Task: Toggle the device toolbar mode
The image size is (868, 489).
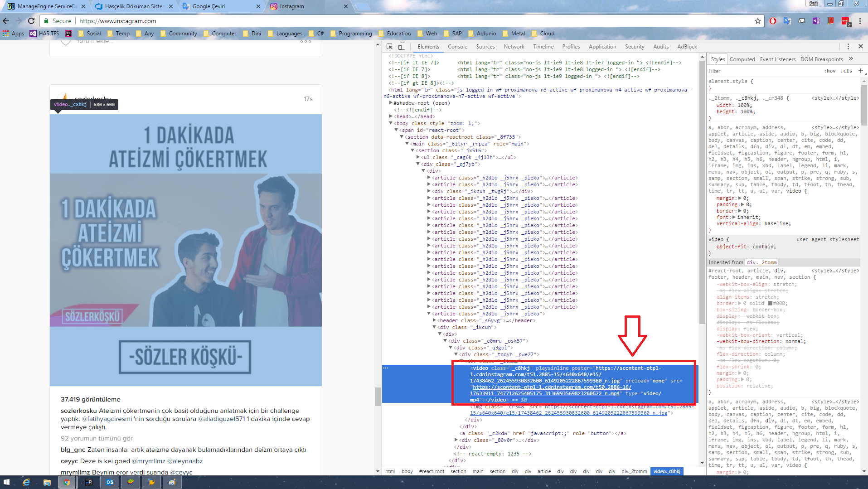Action: point(402,46)
